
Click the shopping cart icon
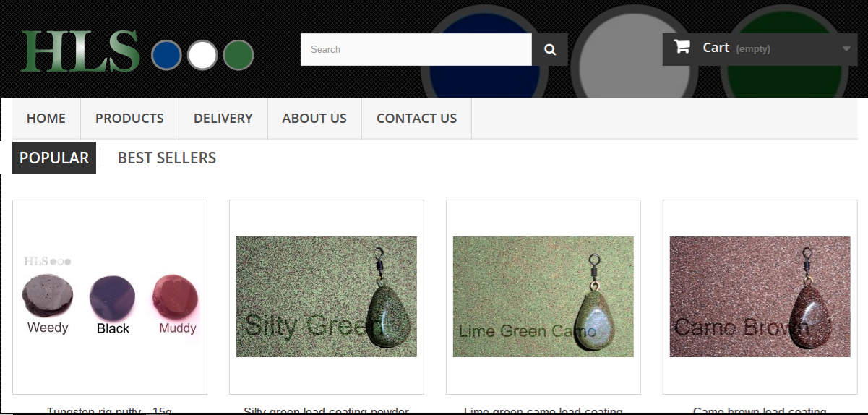[x=682, y=47]
